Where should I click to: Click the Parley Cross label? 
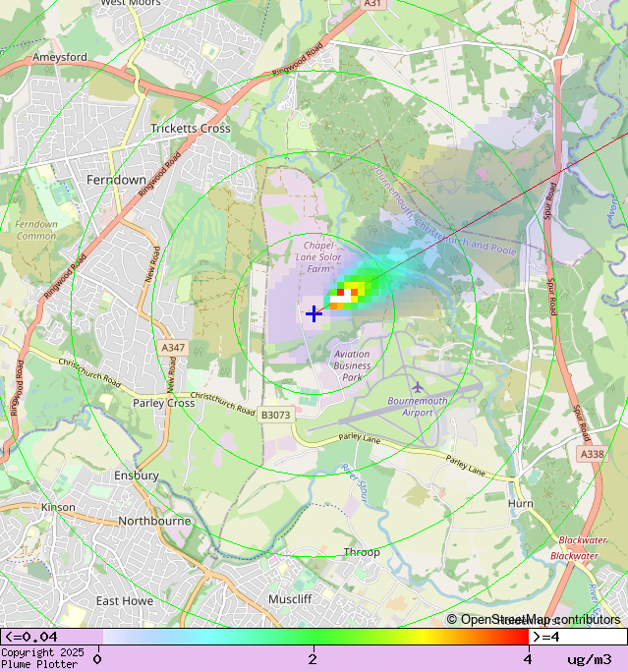(x=164, y=403)
